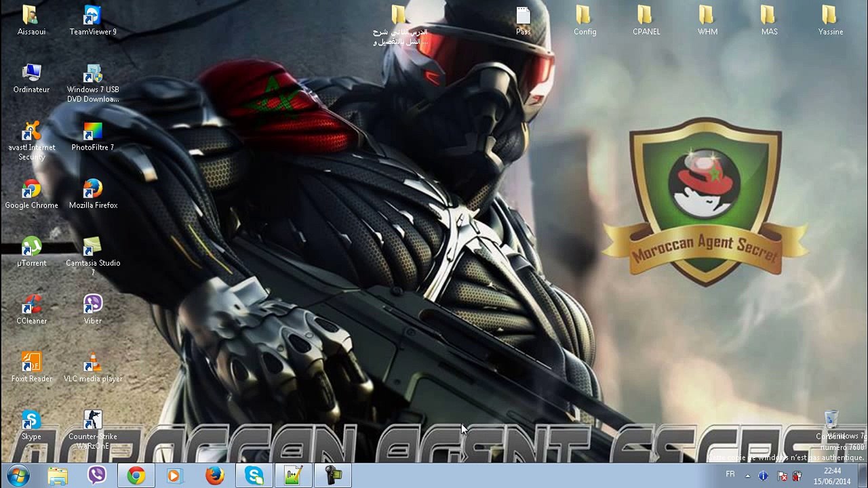Switch to Google Chrome on the taskbar
Screen dimensions: 868x488
pos(136,476)
